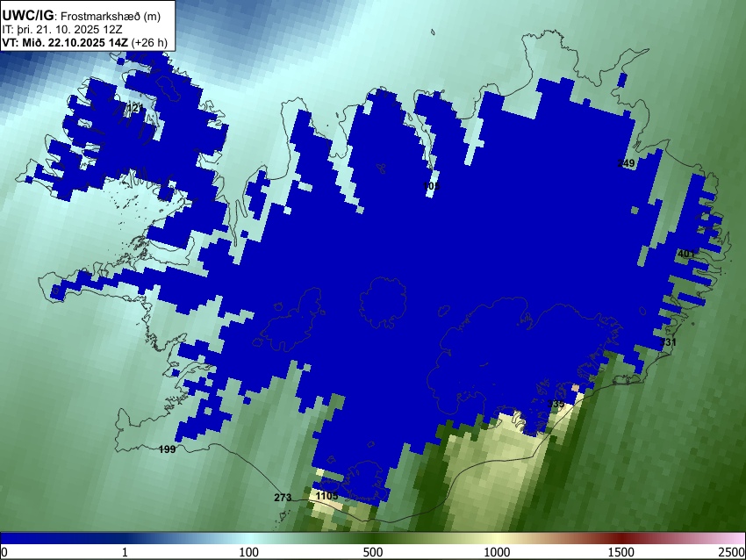Image resolution: width=746 pixels, height=560 pixels.
Task: Click the valid time line "VT: Mið. 22.10.2025 14Z"
Action: (x=65, y=42)
